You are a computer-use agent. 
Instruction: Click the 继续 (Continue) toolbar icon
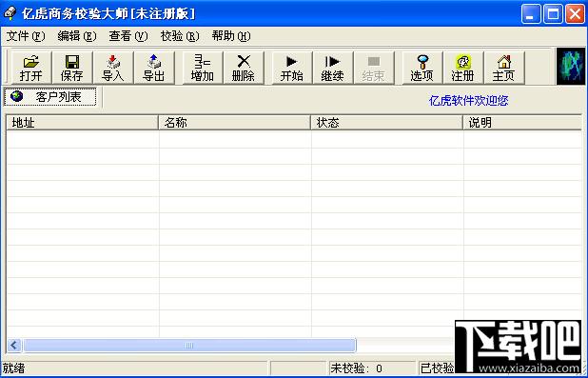pos(333,68)
